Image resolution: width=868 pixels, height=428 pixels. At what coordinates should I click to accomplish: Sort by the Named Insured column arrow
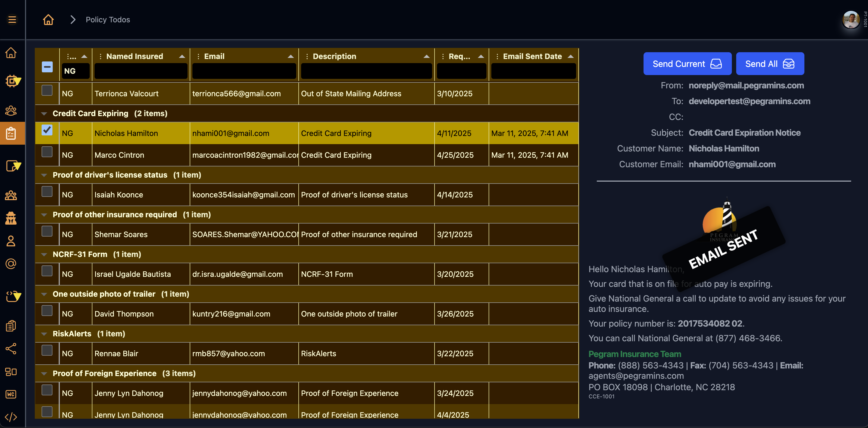click(x=182, y=56)
